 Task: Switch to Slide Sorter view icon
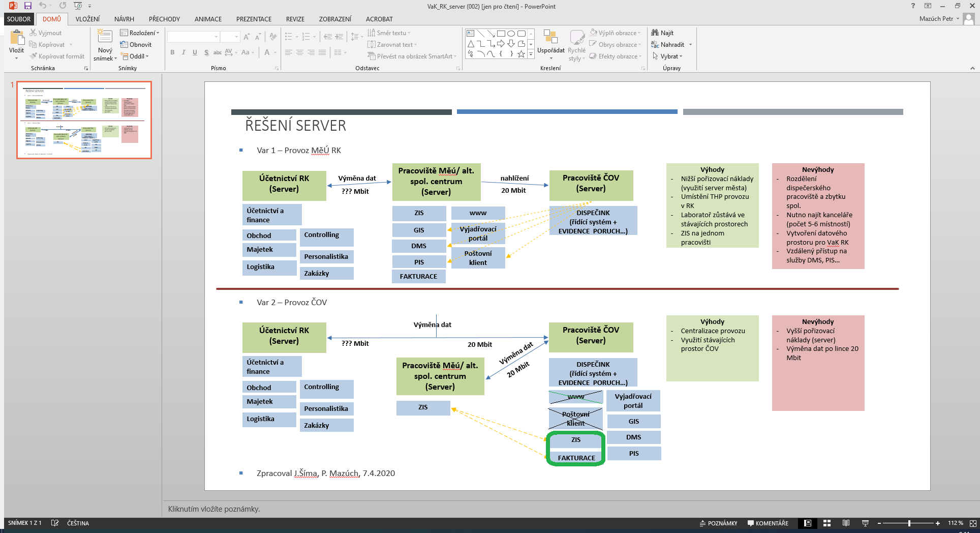tap(827, 523)
